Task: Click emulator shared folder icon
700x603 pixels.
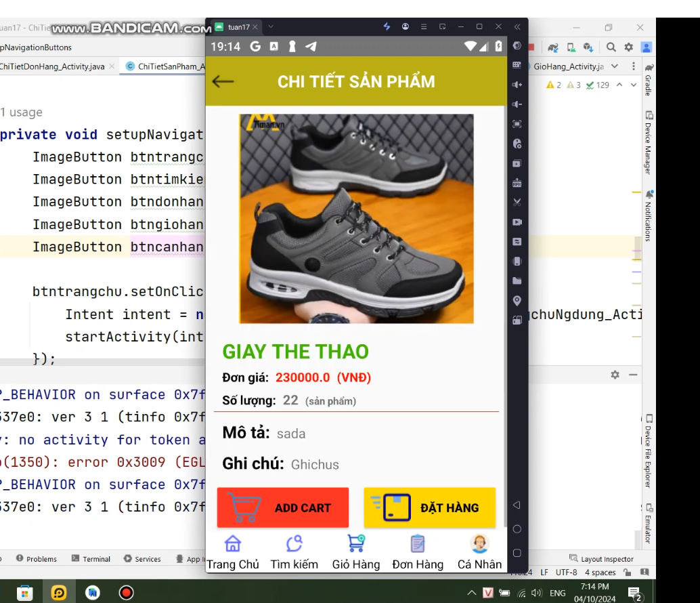Action: tap(517, 281)
